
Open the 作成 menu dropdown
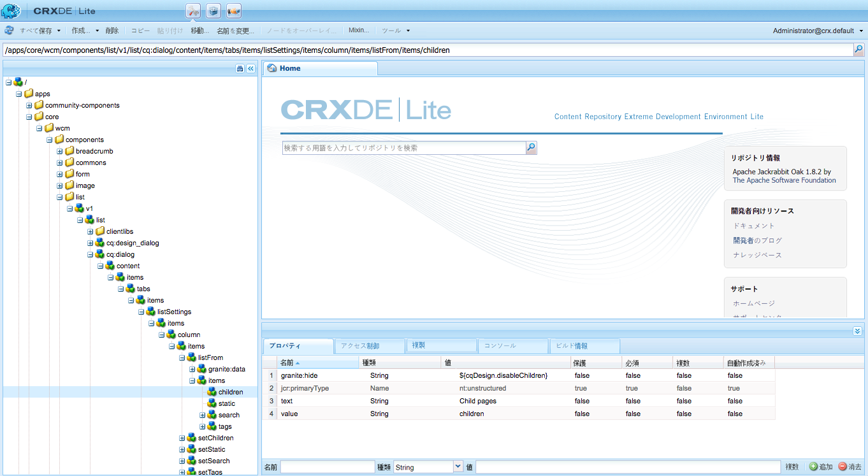click(97, 31)
